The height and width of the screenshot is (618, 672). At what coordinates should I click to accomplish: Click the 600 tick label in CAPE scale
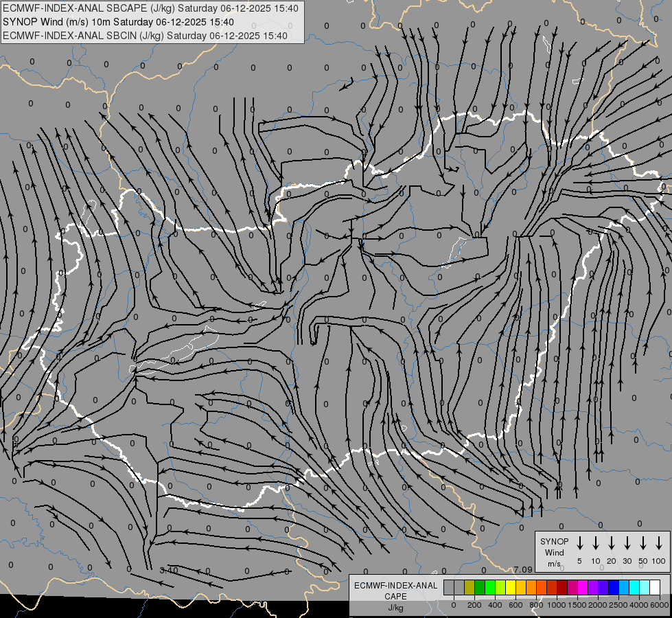click(515, 605)
